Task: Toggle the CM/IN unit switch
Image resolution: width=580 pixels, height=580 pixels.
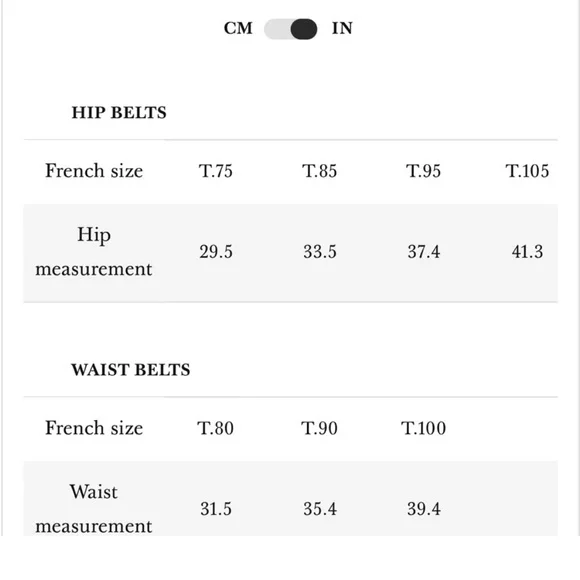Action: click(290, 29)
